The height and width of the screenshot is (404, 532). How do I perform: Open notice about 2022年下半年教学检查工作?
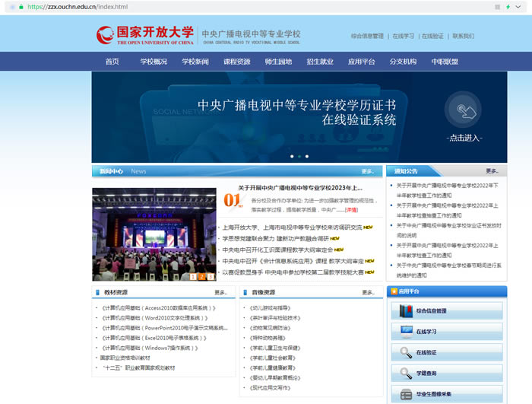click(x=447, y=190)
